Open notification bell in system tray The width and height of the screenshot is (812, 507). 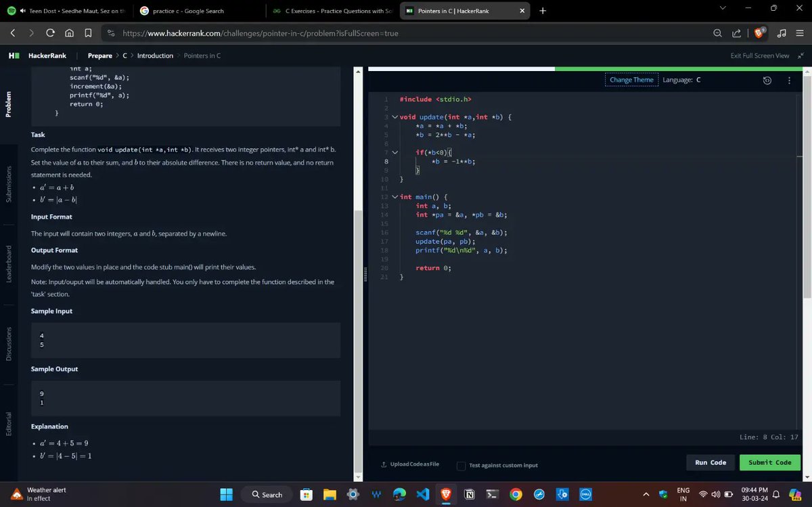pos(775,493)
